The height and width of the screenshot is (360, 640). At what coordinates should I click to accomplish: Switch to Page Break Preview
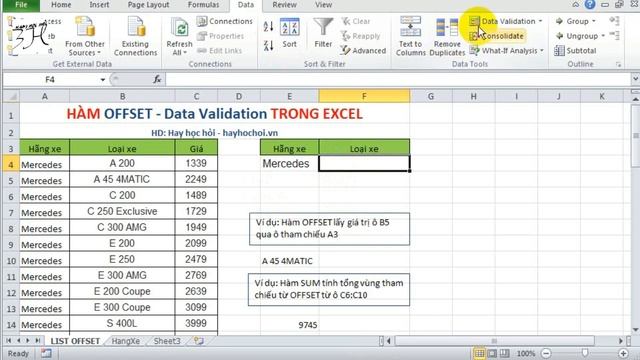505,353
